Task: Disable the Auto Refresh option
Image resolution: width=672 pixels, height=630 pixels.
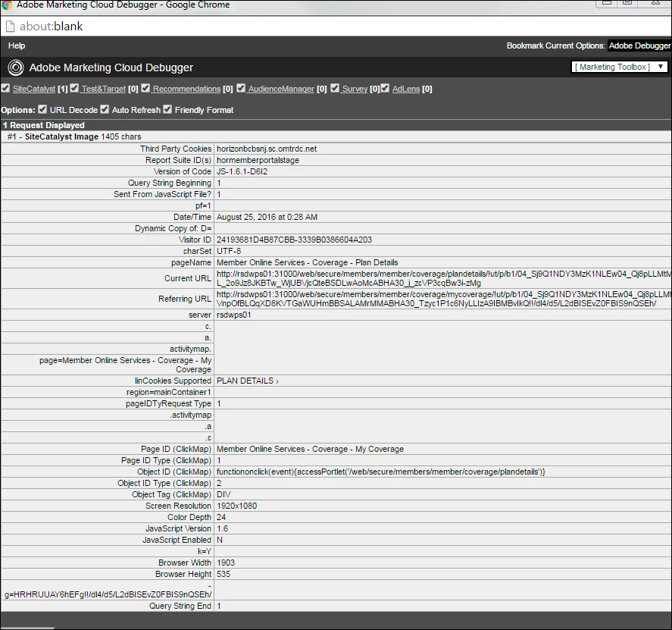Action: point(105,109)
